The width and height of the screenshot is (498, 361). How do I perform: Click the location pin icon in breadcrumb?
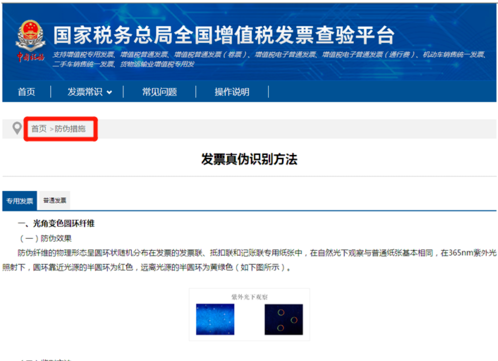(17, 128)
